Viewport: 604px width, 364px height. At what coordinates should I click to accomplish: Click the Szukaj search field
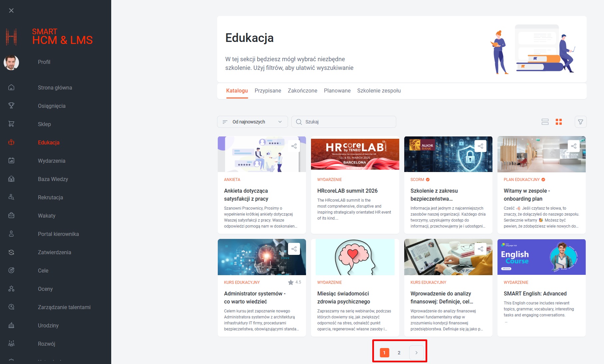(343, 121)
